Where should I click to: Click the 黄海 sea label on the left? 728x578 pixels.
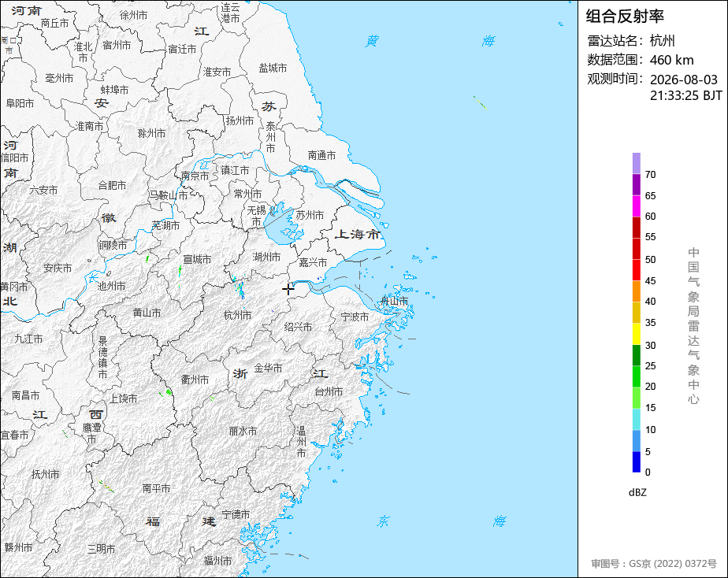pyautogui.click(x=372, y=41)
